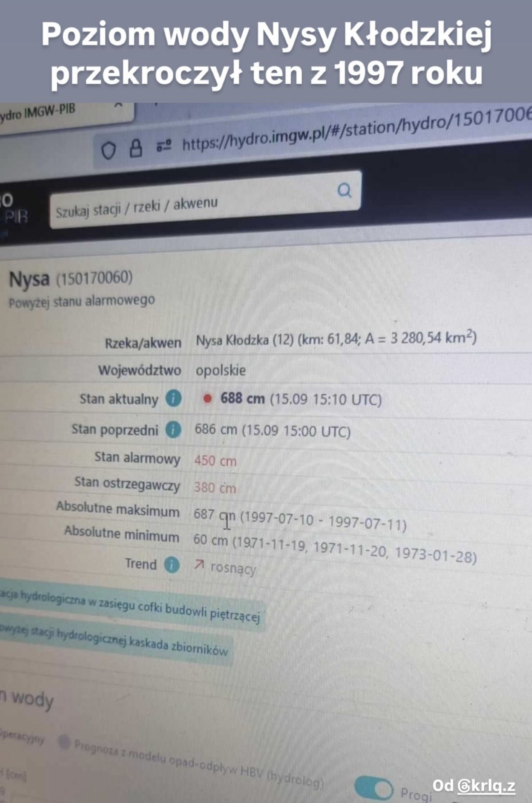Click info icon next to Trend
The image size is (532, 803).
(172, 564)
